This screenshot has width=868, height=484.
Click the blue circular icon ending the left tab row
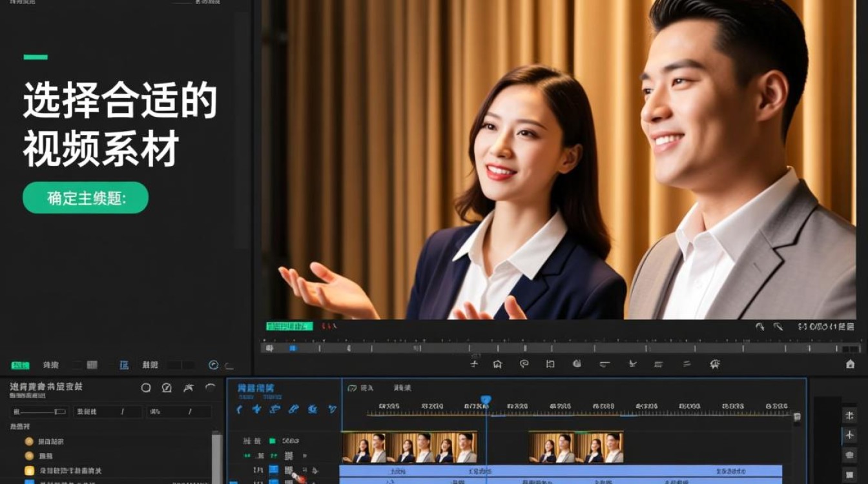coord(213,365)
